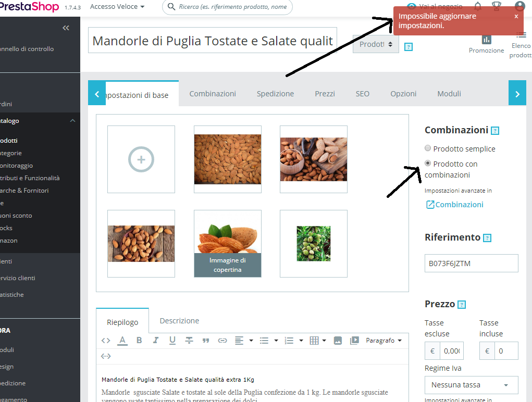532x402 pixels.
Task: Insert link using the chain icon
Action: [222, 341]
